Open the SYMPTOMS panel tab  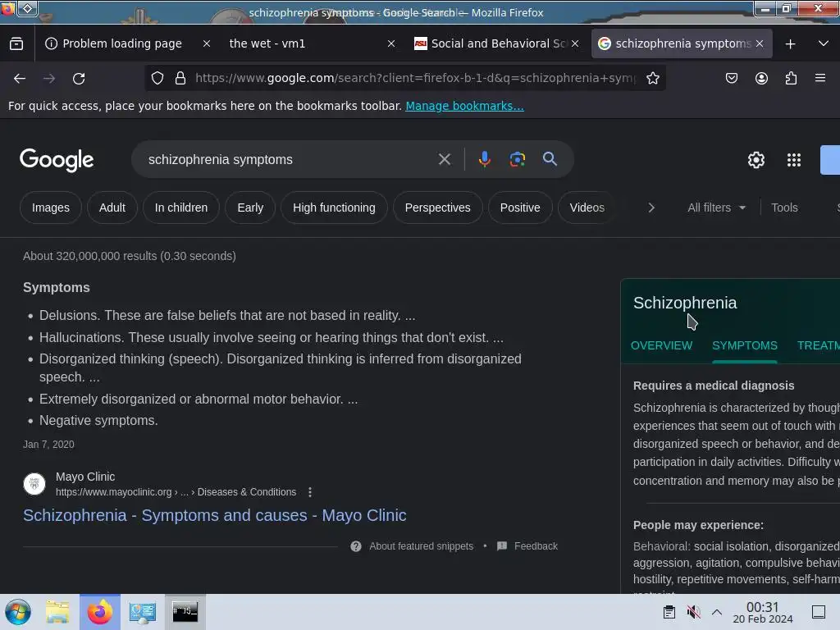point(745,345)
